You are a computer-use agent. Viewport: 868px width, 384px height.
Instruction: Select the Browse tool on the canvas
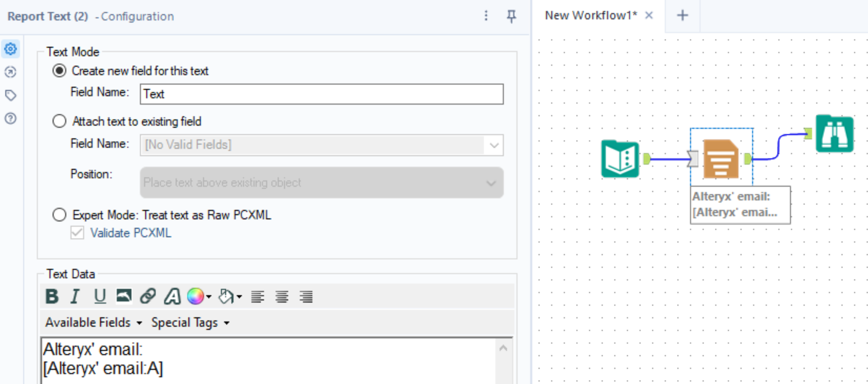pos(835,134)
